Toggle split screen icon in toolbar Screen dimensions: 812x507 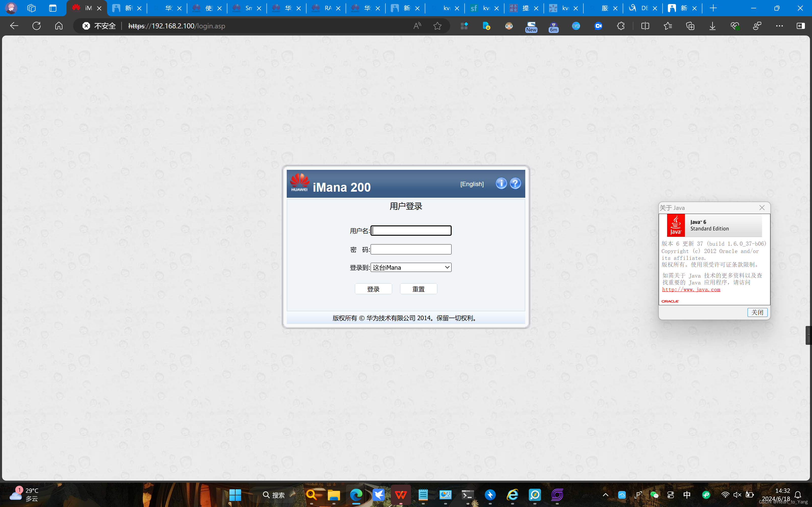pos(645,26)
